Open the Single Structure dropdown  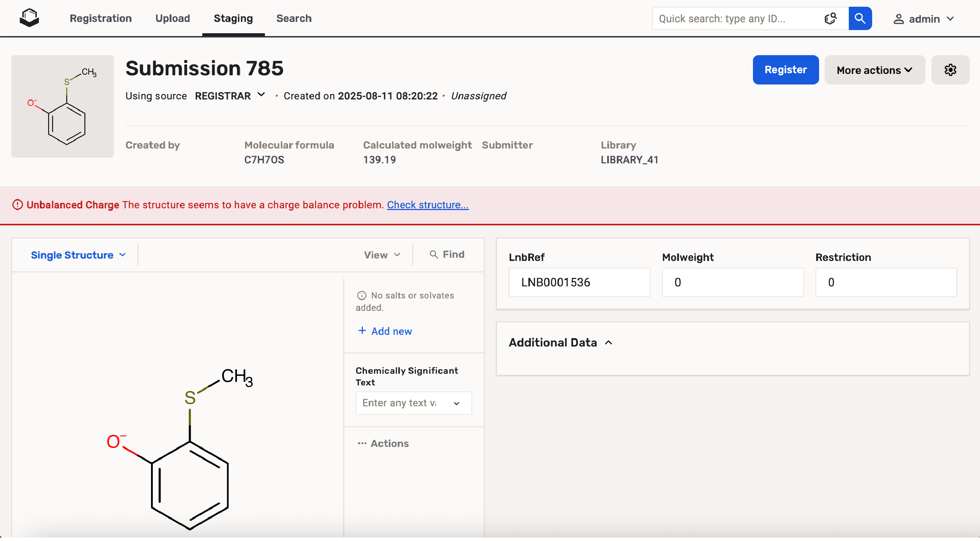(78, 255)
